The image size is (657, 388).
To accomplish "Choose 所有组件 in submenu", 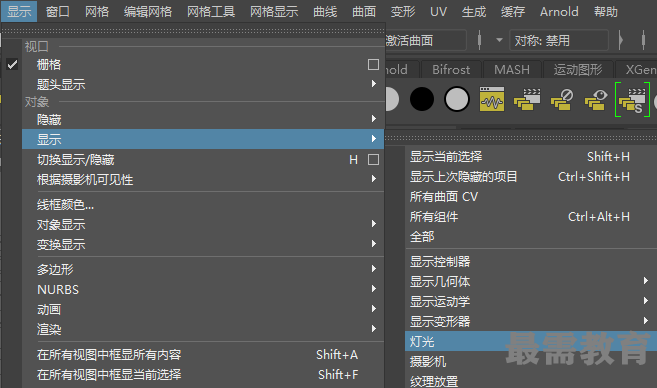I will click(531, 217).
